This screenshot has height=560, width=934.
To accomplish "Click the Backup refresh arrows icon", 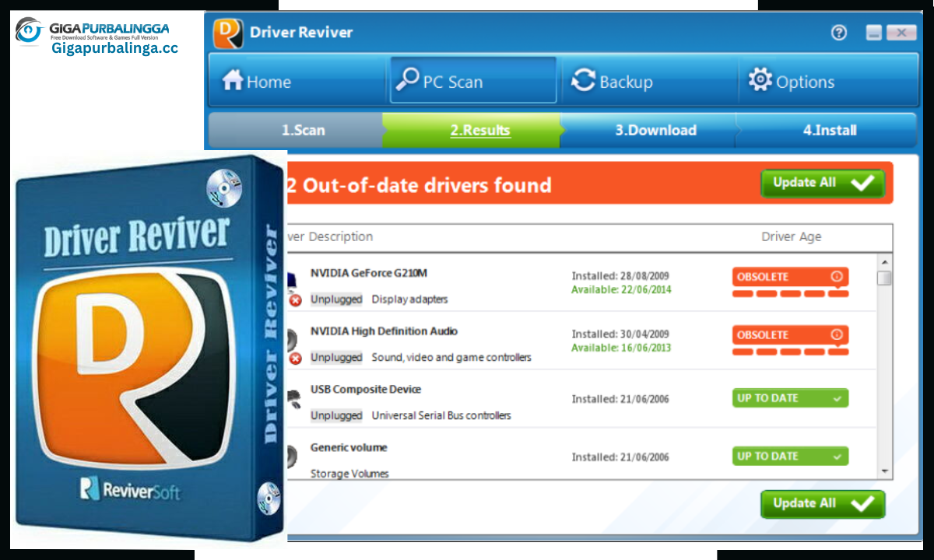I will tap(583, 81).
